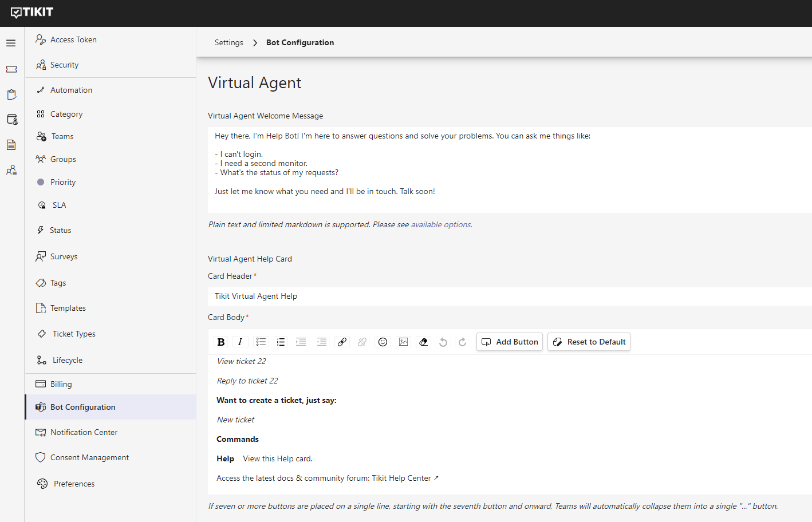Go back to Settings breadcrumb
The width and height of the screenshot is (812, 522).
(228, 42)
